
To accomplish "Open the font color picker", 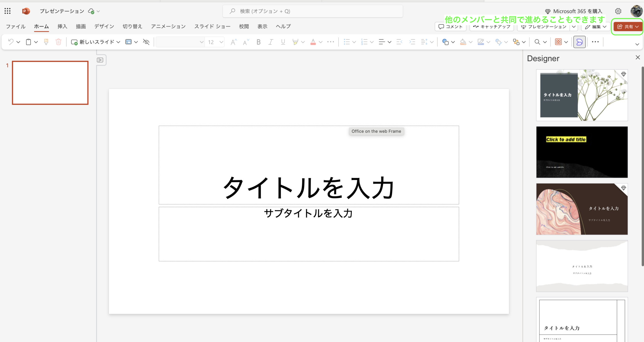I will 314,42.
